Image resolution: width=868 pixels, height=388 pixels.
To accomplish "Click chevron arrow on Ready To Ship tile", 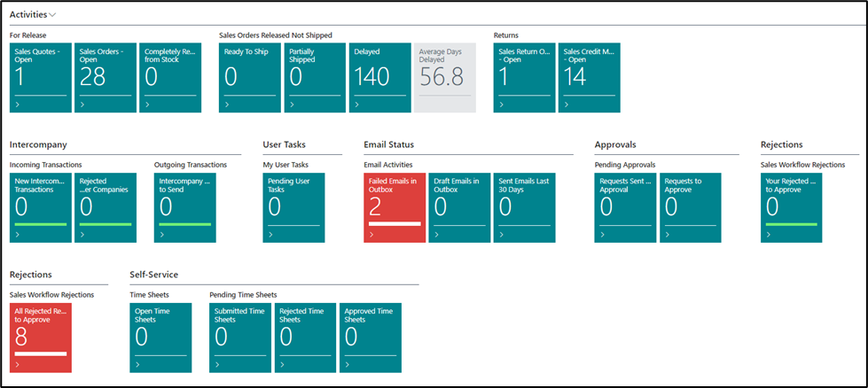I will (227, 105).
